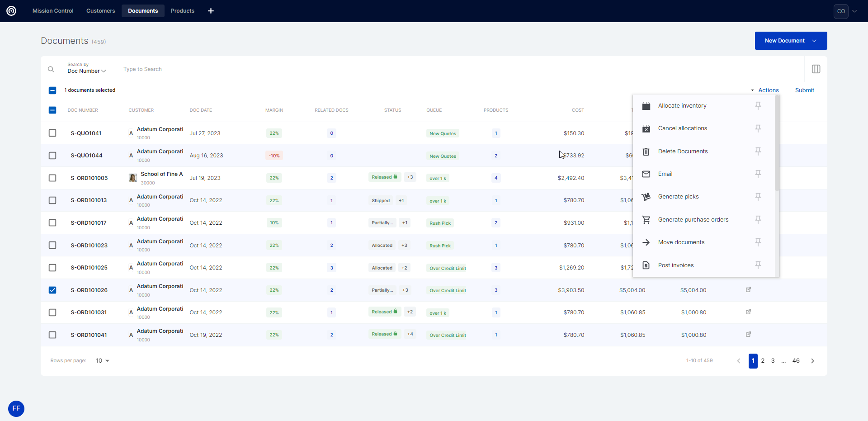Viewport: 868px width, 421px height.
Task: Pin the Post invoices action
Action: pos(758,265)
